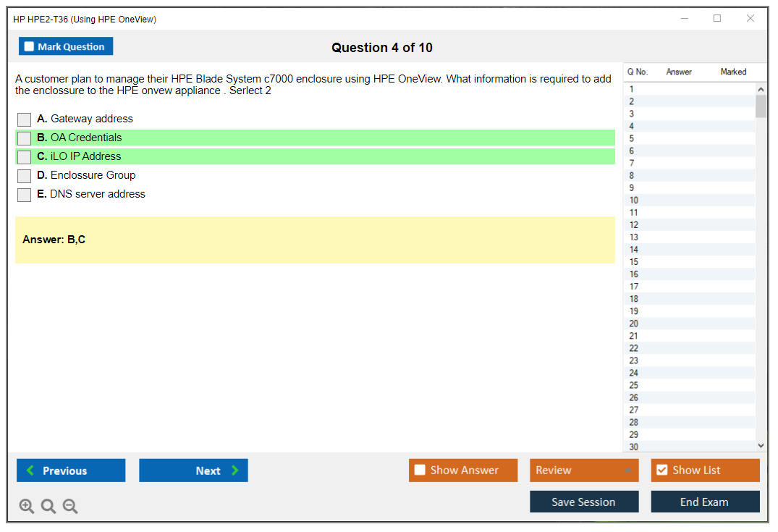Check option B OA Credentials

[25, 138]
